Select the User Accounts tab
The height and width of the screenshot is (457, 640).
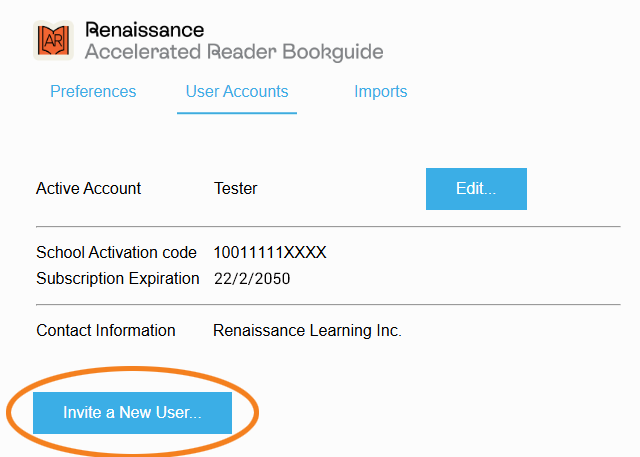tap(237, 92)
